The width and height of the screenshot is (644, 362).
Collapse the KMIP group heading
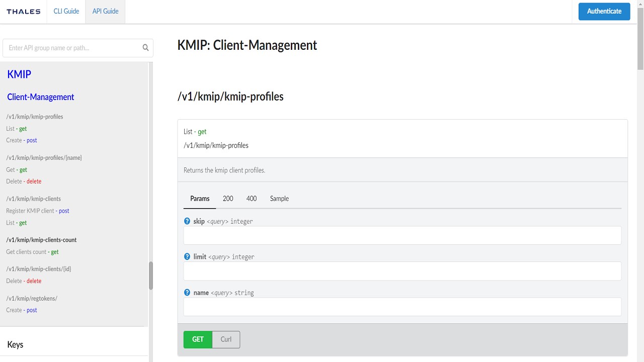(x=19, y=74)
